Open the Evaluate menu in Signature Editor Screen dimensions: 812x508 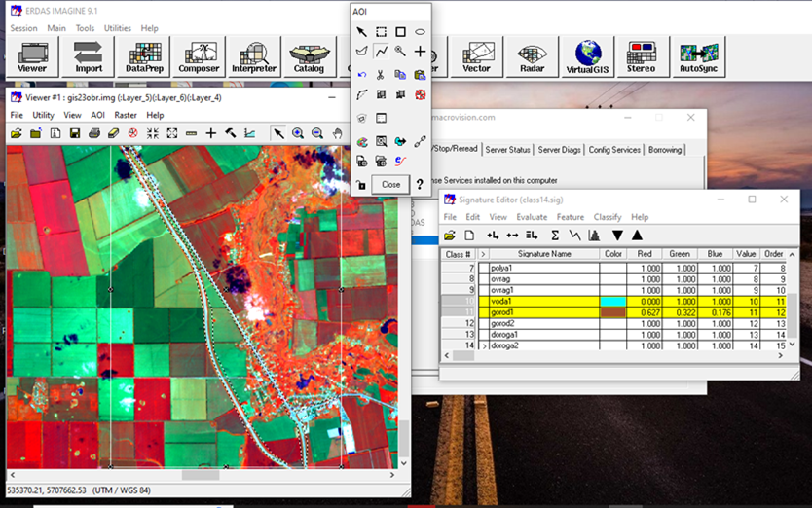[532, 217]
